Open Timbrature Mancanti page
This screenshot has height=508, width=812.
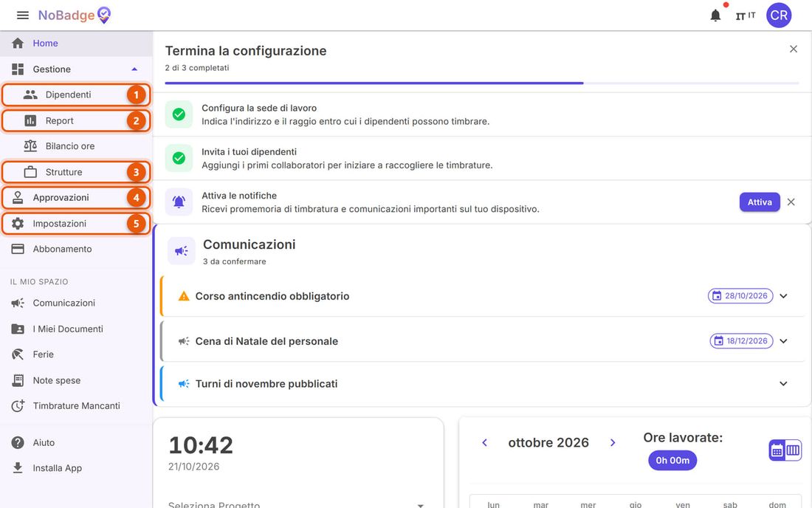tap(77, 406)
